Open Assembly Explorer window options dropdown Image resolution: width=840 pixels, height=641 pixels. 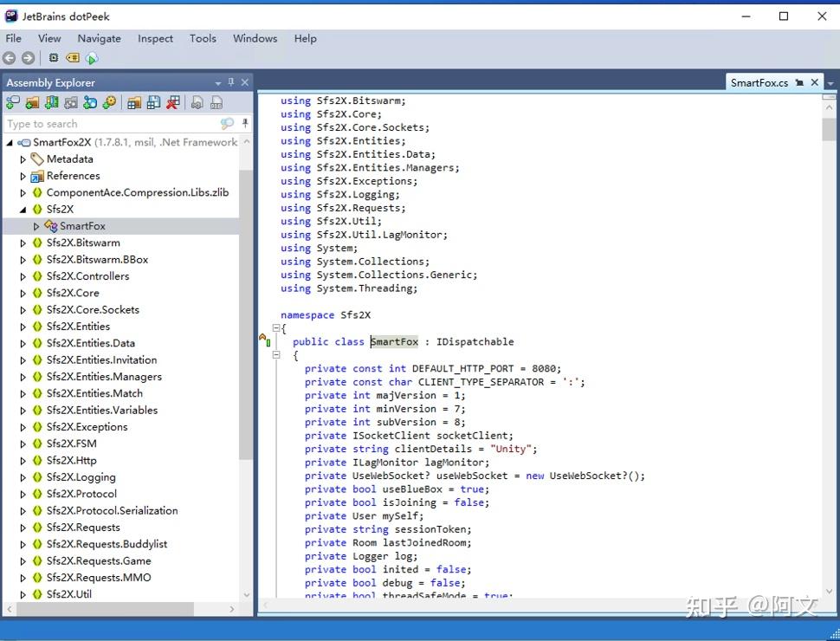tap(218, 83)
